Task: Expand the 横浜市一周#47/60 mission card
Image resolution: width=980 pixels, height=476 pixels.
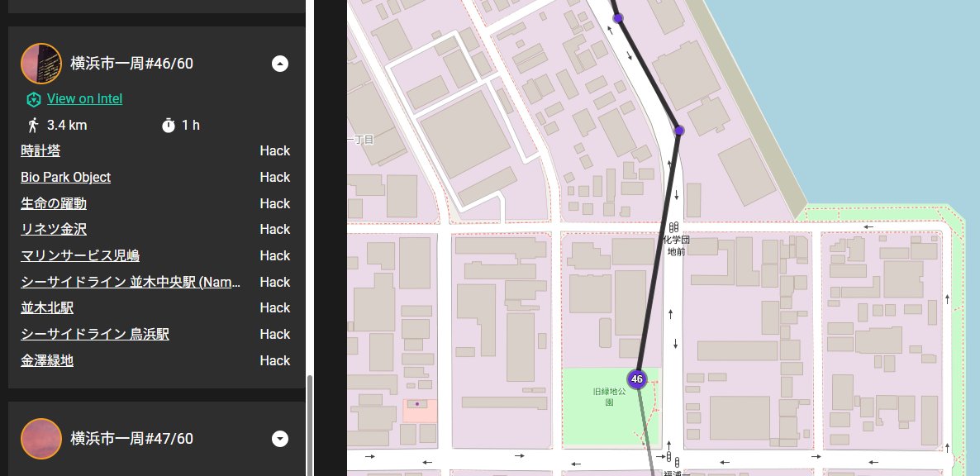Action: (x=280, y=439)
